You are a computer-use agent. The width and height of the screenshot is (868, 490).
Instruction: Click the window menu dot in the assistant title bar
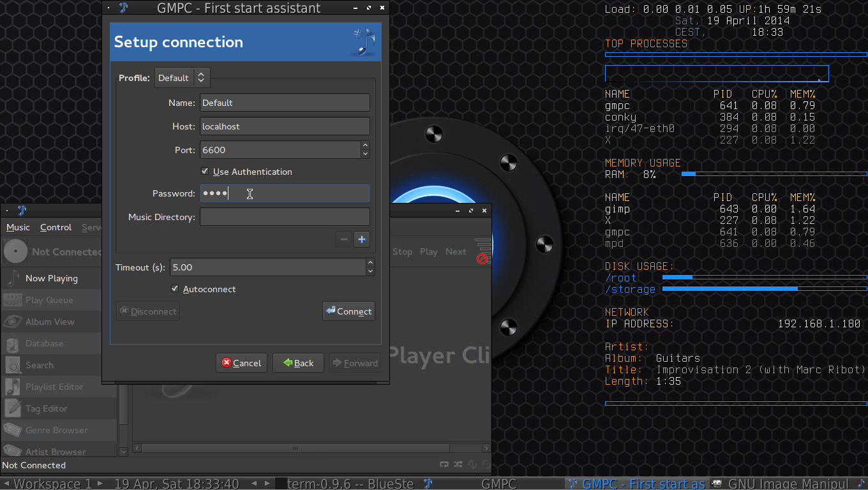(x=109, y=8)
